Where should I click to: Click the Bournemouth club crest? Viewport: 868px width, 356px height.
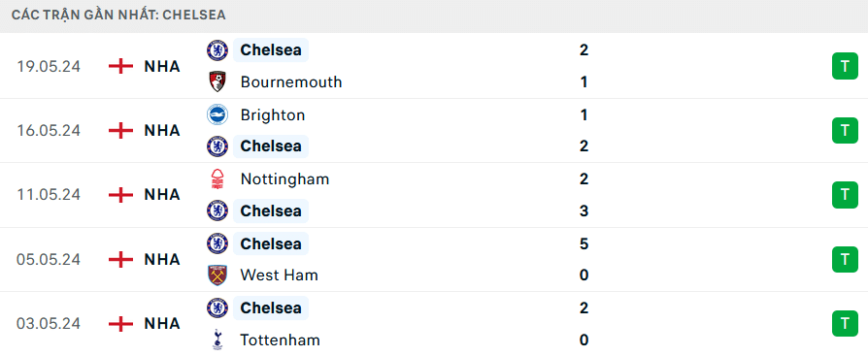[217, 81]
